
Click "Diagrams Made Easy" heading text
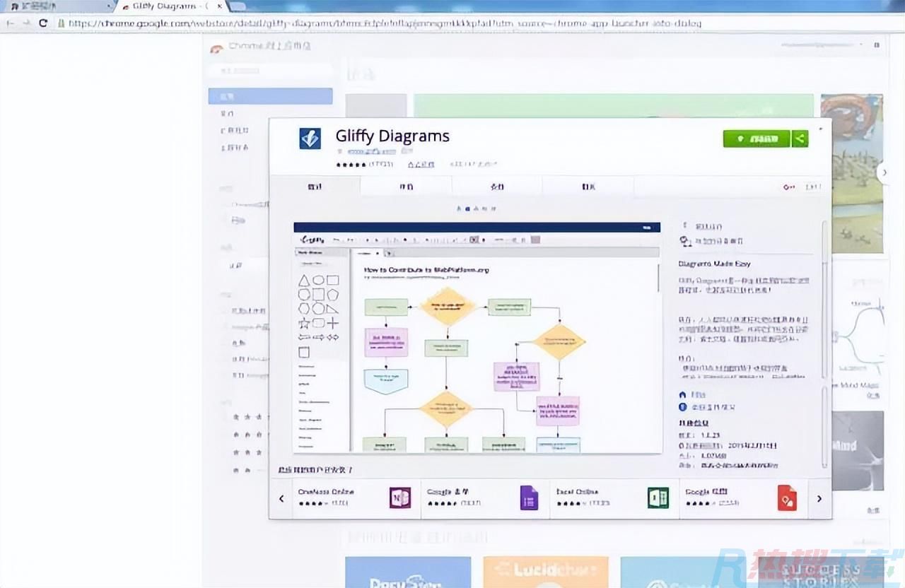coord(714,264)
